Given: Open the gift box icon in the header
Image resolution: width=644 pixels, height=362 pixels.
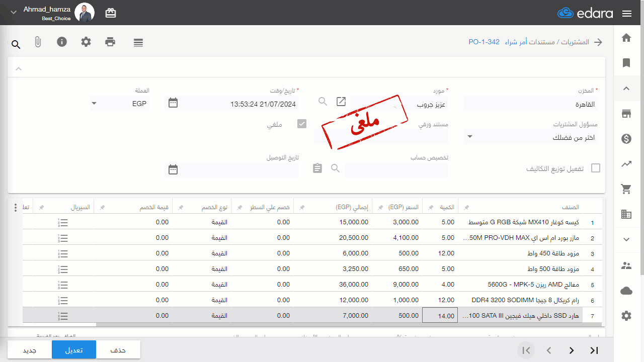Looking at the screenshot, I should 111,13.
